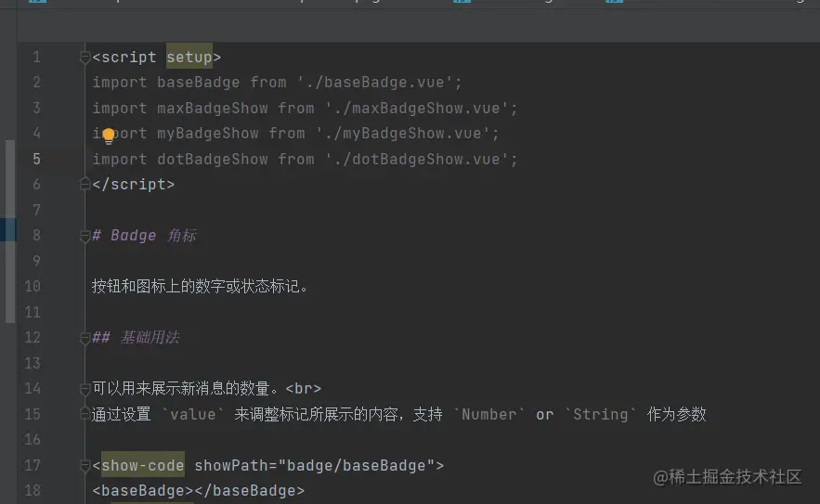Click the '# Badge 角标' heading text
The width and height of the screenshot is (820, 504).
(144, 235)
